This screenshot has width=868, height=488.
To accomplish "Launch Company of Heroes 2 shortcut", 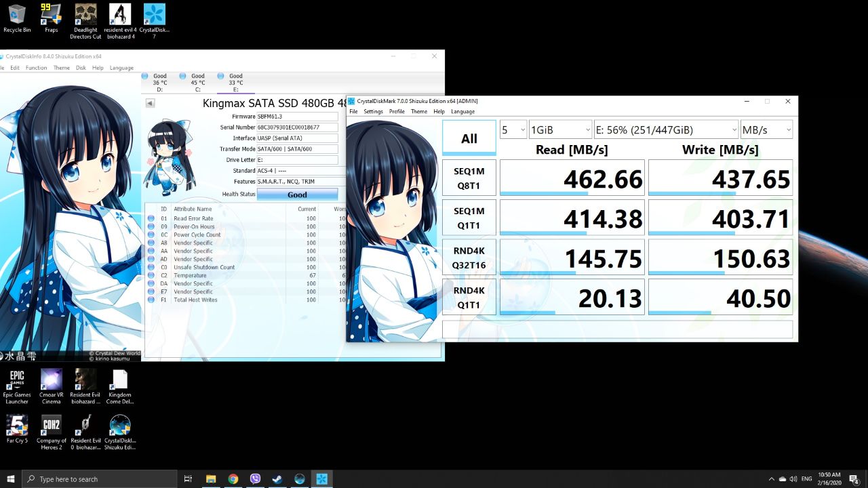I will coord(52,432).
